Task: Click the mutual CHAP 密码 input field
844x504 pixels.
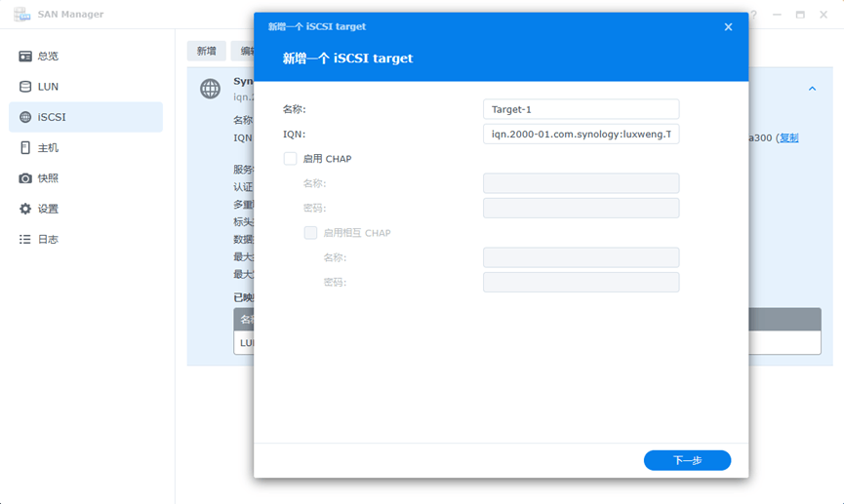Action: tap(582, 283)
